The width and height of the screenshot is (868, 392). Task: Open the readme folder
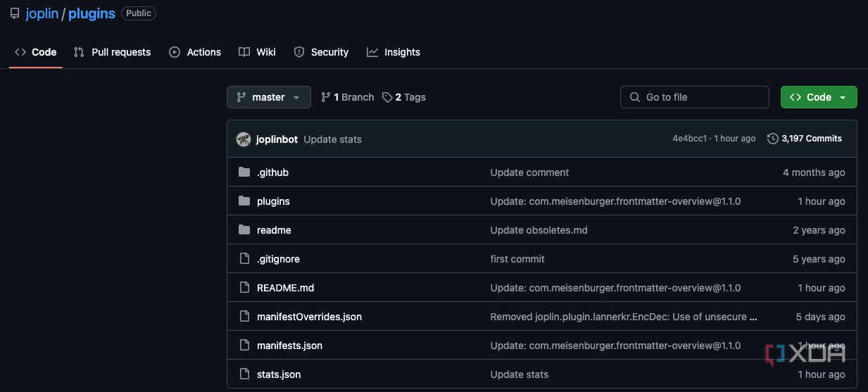[274, 230]
